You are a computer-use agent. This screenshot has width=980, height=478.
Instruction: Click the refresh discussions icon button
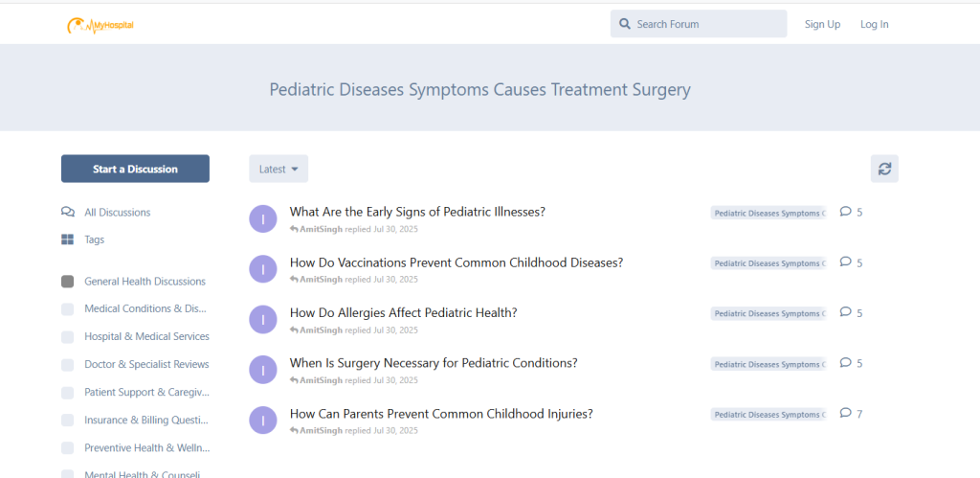884,169
